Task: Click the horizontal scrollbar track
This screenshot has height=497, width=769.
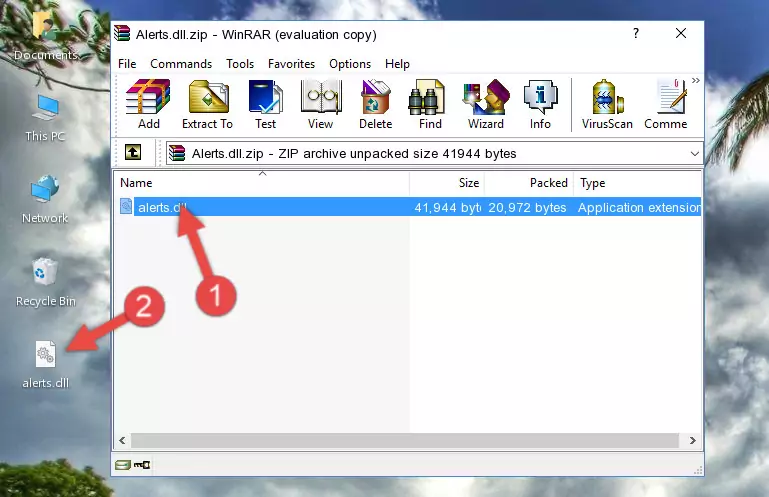Action: pos(405,441)
